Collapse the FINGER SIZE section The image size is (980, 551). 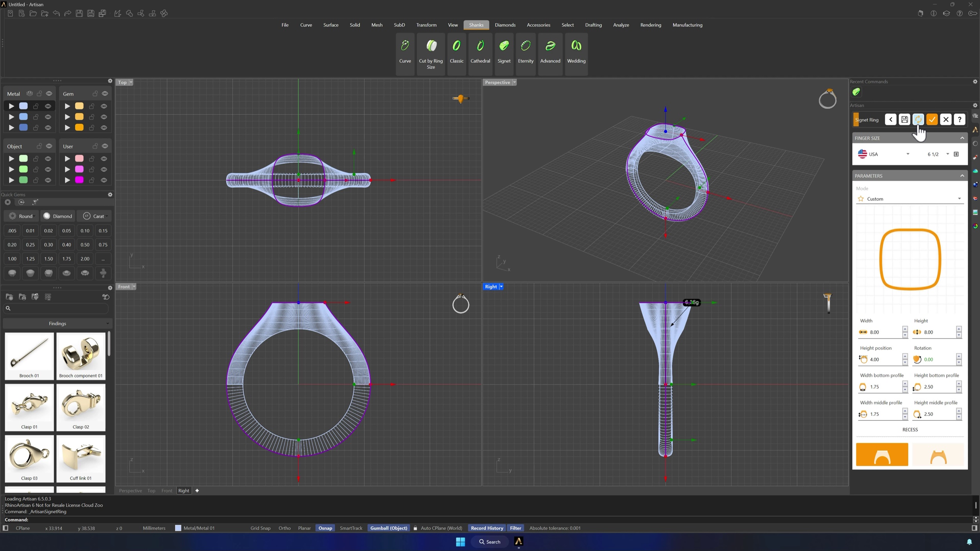pos(962,138)
